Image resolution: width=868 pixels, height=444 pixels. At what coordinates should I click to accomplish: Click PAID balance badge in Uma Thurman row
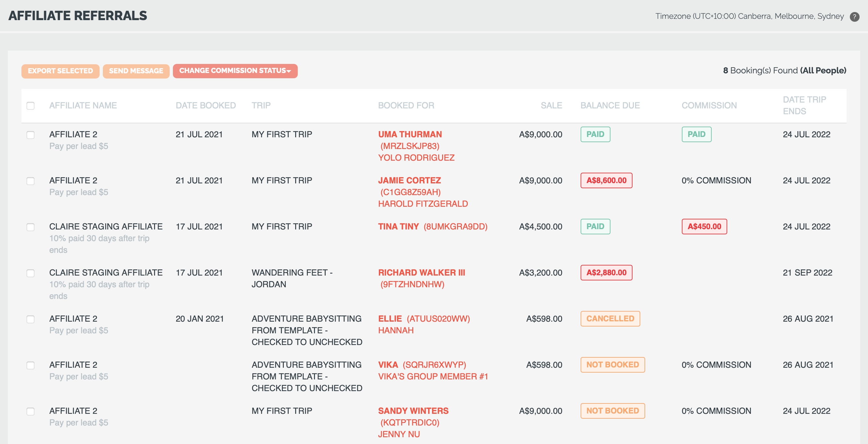click(595, 134)
